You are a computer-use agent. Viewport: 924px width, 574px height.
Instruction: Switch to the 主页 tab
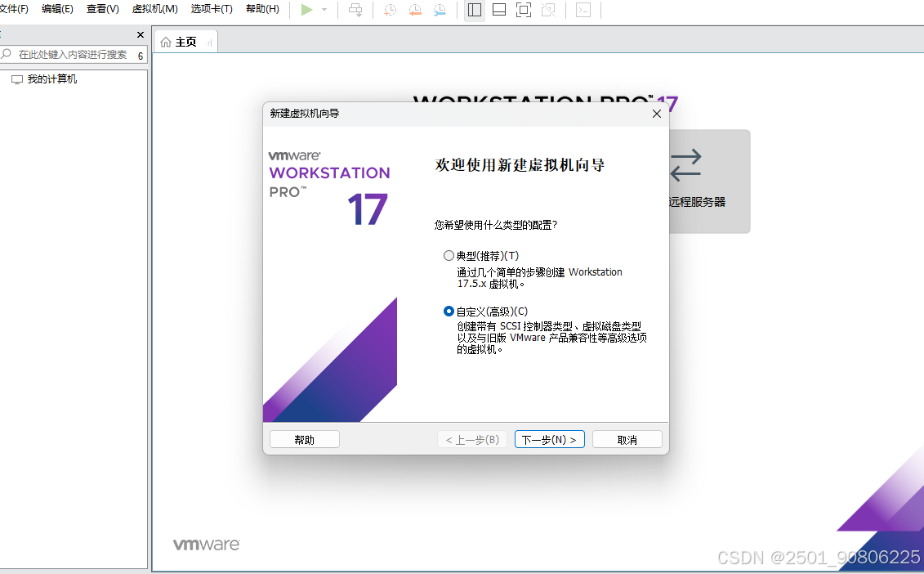click(x=185, y=42)
